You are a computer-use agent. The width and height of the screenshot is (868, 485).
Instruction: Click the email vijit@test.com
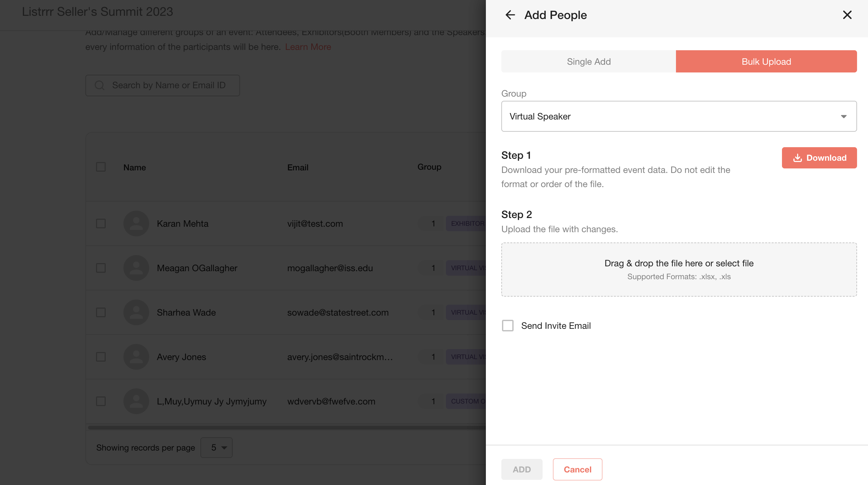[x=315, y=223]
